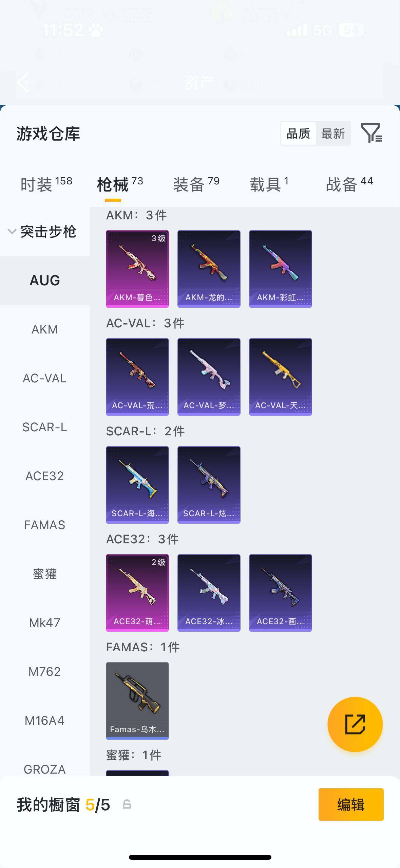This screenshot has width=400, height=868.
Task: Select the AKM-龙的 skin card
Action: coord(209,269)
